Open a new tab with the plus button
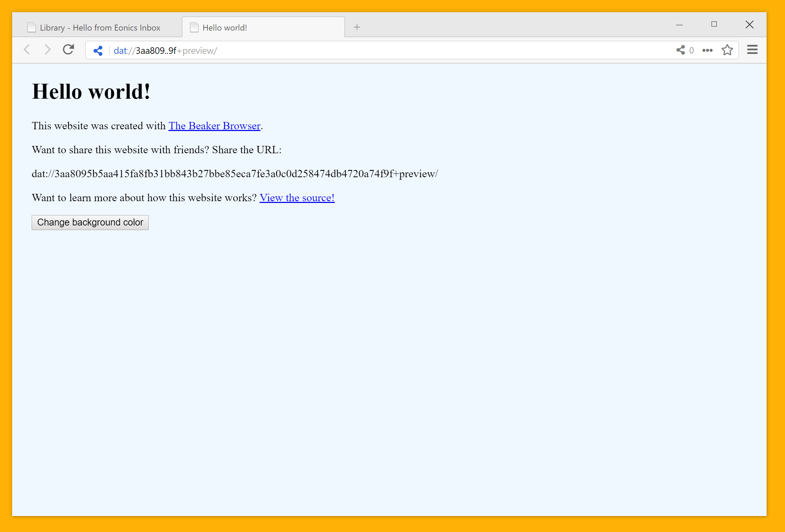 pos(357,27)
